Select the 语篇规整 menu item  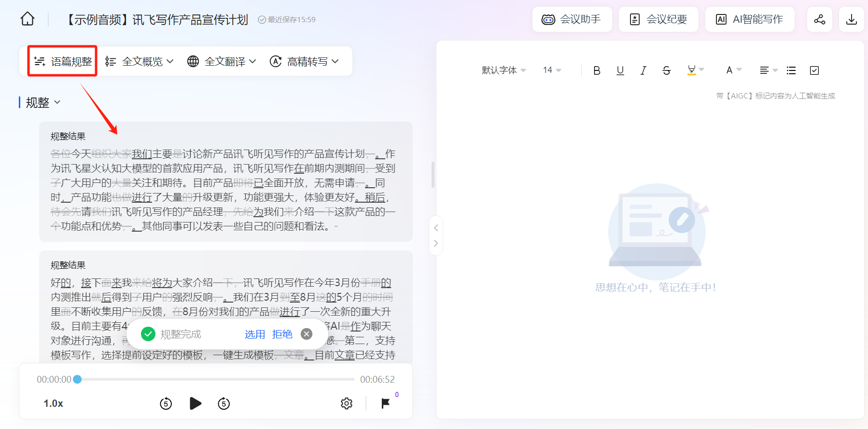62,61
